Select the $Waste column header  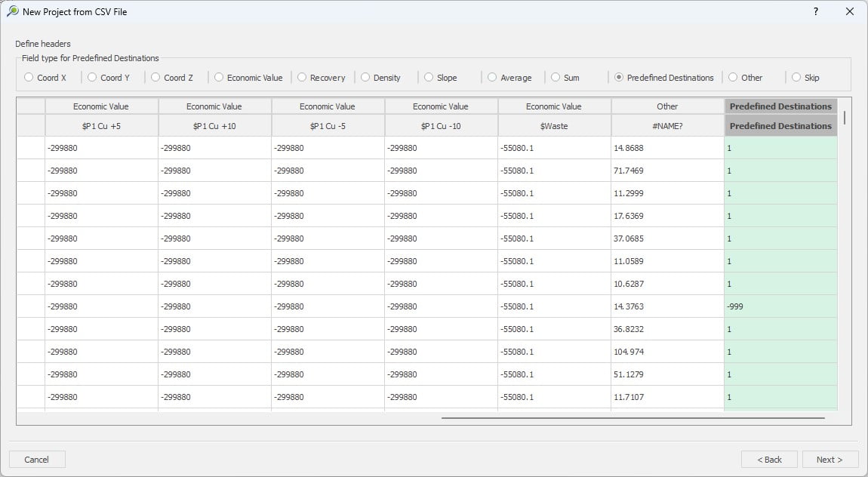554,126
